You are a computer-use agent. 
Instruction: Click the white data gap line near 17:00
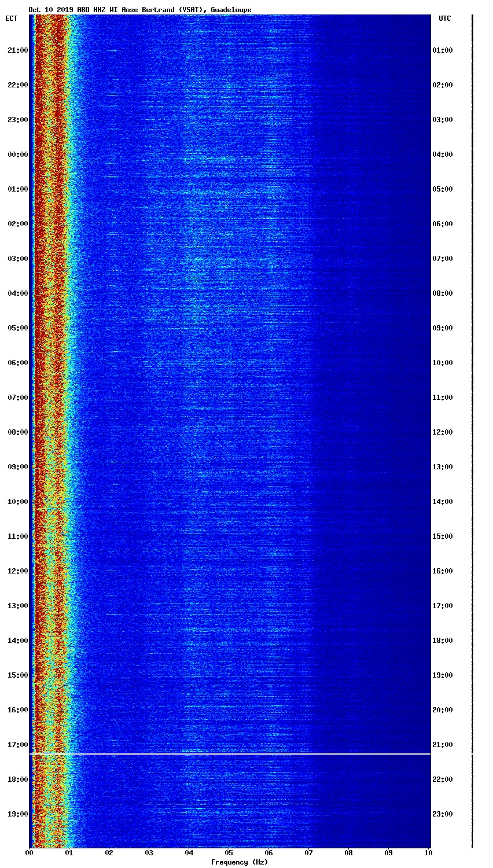pyautogui.click(x=230, y=754)
